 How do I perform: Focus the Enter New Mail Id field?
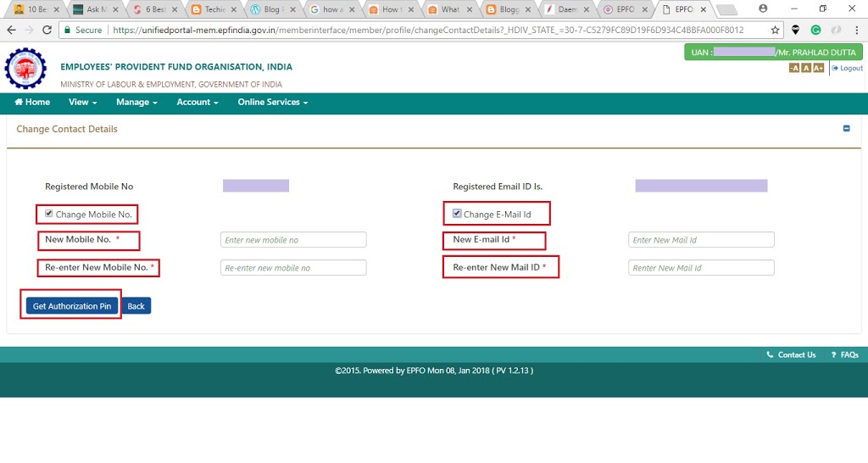[701, 240]
